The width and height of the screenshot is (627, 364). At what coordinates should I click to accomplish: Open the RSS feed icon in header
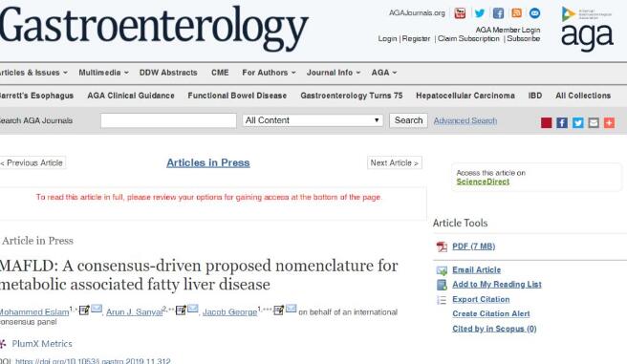point(517,13)
